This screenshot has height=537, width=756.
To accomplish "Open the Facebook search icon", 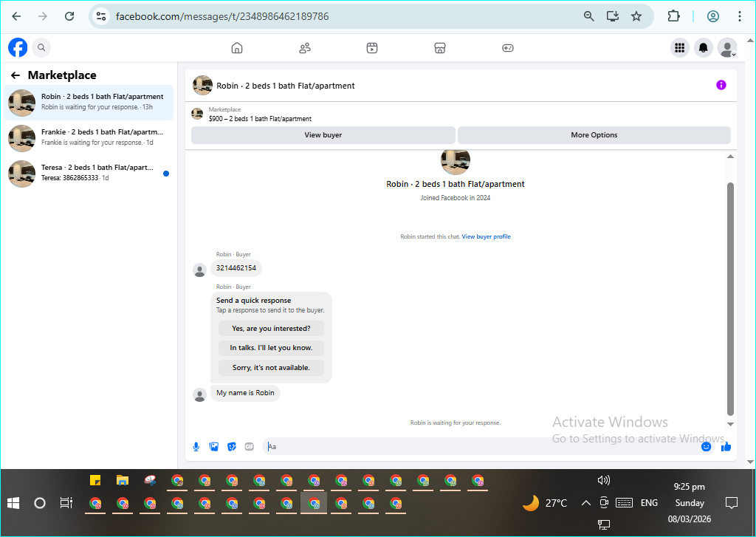I will [41, 47].
